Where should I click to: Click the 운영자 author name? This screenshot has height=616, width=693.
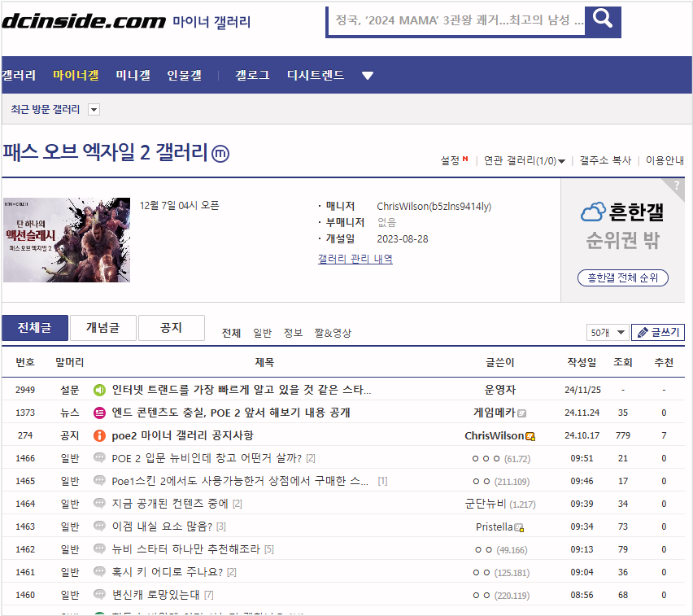(x=500, y=390)
